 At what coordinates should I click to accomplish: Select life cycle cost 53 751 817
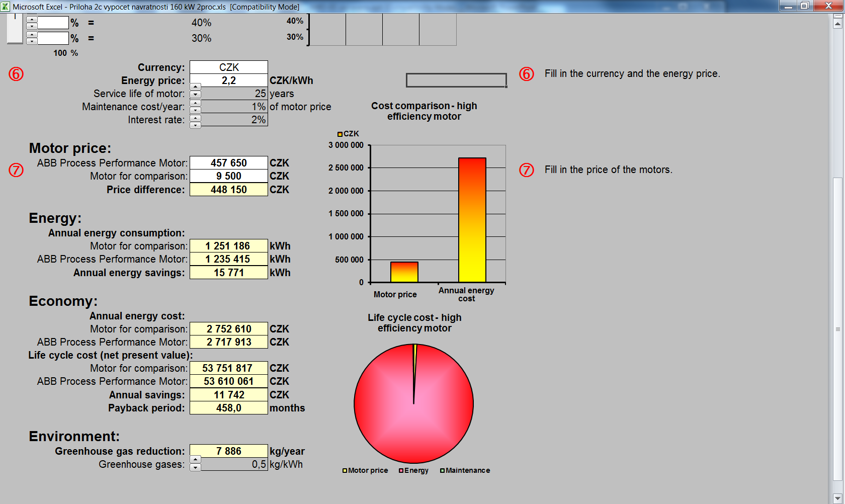click(229, 368)
